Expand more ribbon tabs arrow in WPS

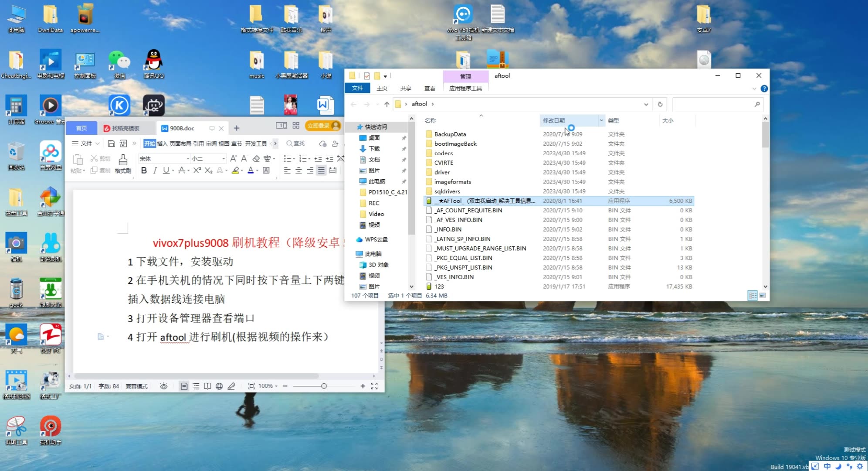(275, 143)
